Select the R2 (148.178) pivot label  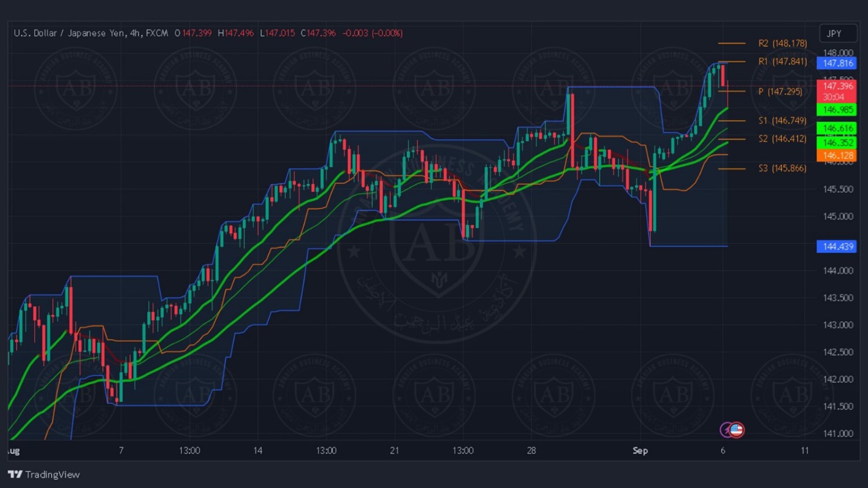[x=782, y=43]
